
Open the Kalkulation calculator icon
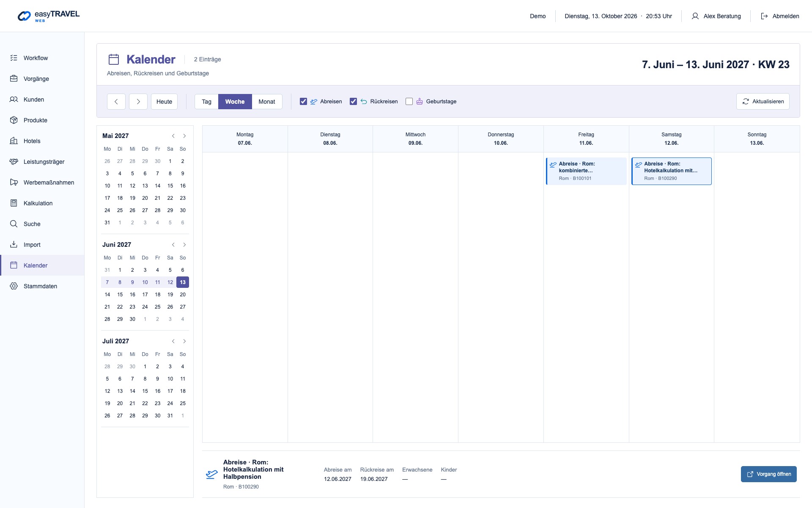pyautogui.click(x=14, y=203)
